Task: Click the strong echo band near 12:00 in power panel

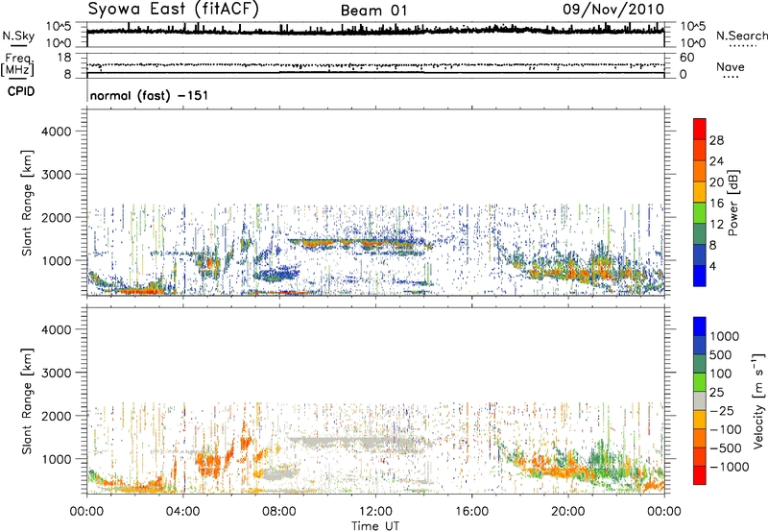Action: pos(372,243)
